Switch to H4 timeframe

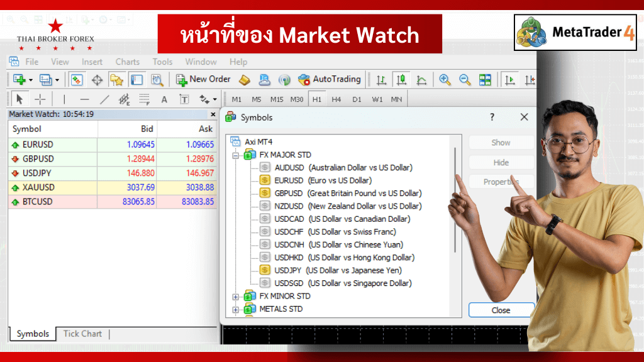(336, 99)
